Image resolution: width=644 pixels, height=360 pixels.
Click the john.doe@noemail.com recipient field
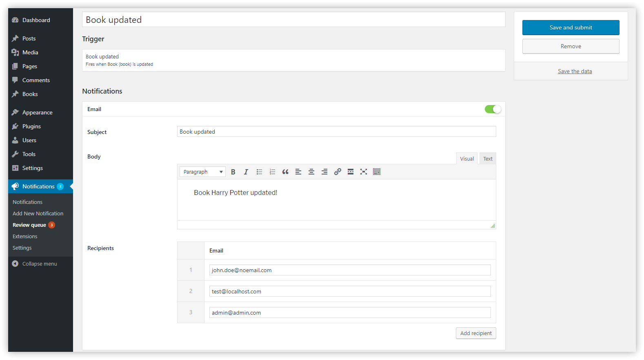[350, 270]
